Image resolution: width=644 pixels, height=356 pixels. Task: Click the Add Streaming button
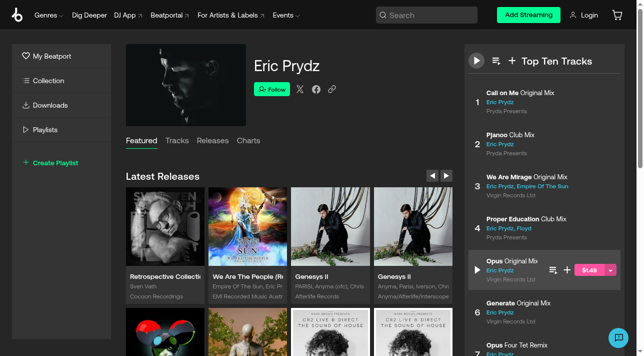[528, 15]
